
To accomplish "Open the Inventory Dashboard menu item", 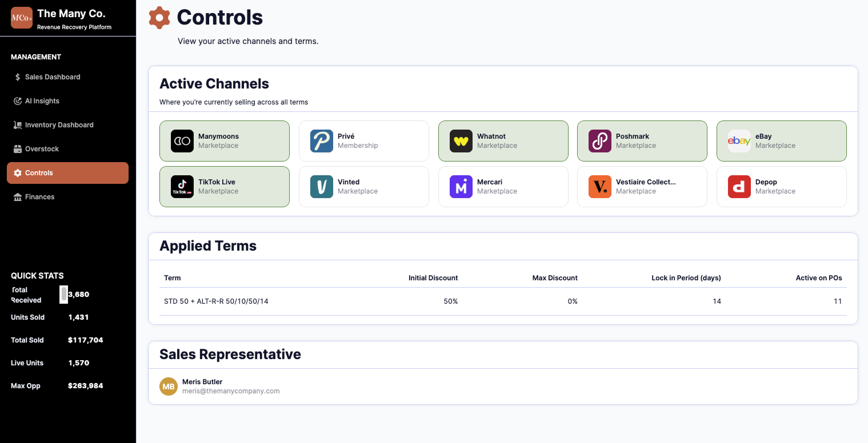I will pyautogui.click(x=67, y=125).
